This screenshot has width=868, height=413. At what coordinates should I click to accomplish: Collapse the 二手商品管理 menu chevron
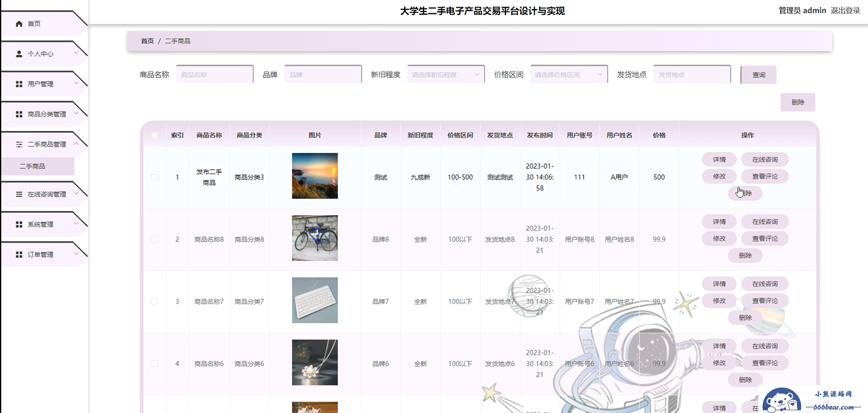77,144
